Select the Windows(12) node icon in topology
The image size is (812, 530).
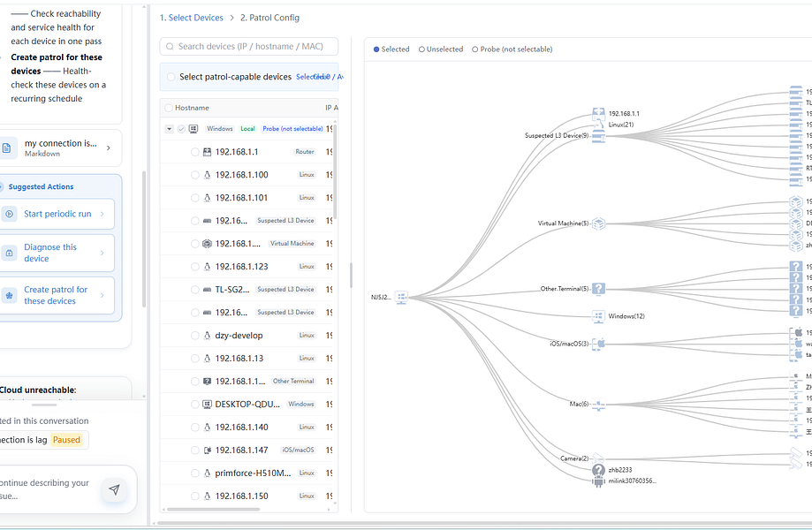coord(599,316)
